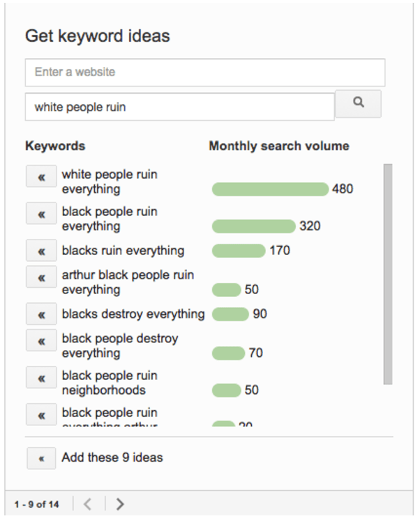Click the 'Monthly search volume' column header

(x=279, y=146)
